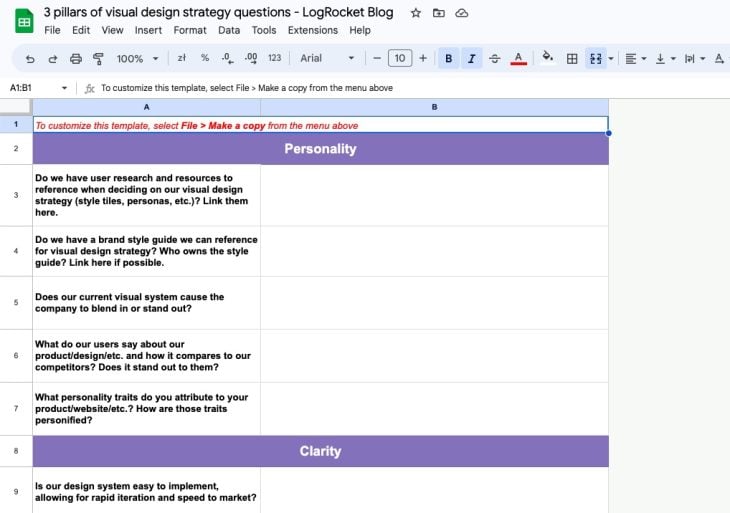
Task: Open the Insert menu
Action: tap(148, 30)
